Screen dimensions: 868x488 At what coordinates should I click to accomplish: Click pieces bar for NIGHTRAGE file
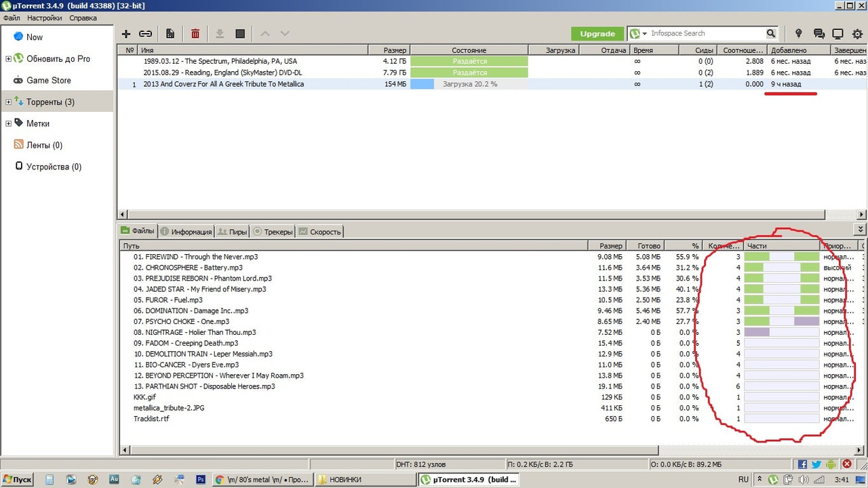pyautogui.click(x=782, y=332)
